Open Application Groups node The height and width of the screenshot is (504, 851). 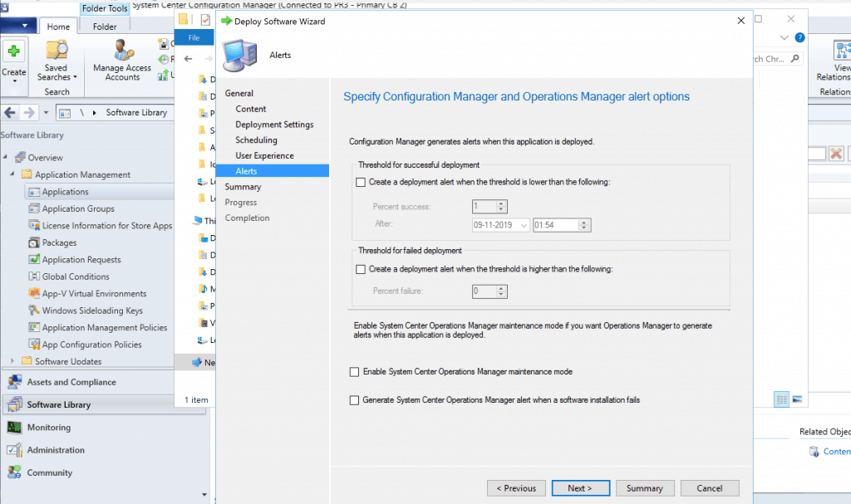tap(78, 208)
